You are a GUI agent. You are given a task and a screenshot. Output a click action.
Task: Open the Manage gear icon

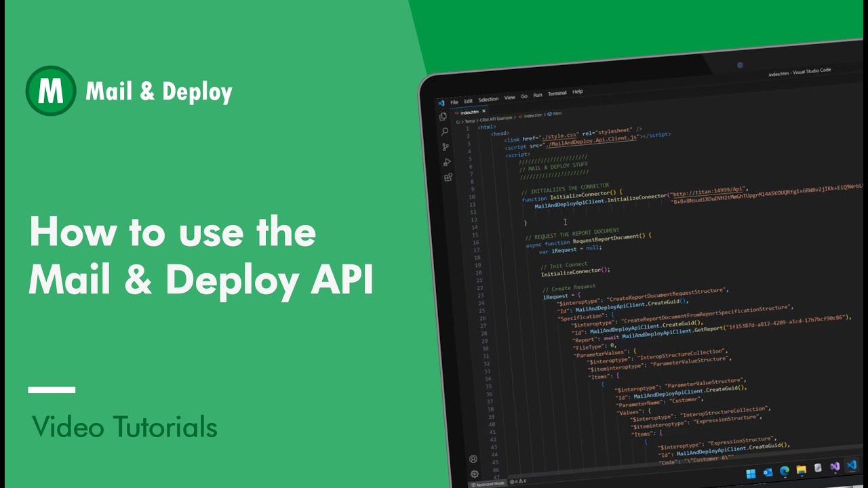475,474
